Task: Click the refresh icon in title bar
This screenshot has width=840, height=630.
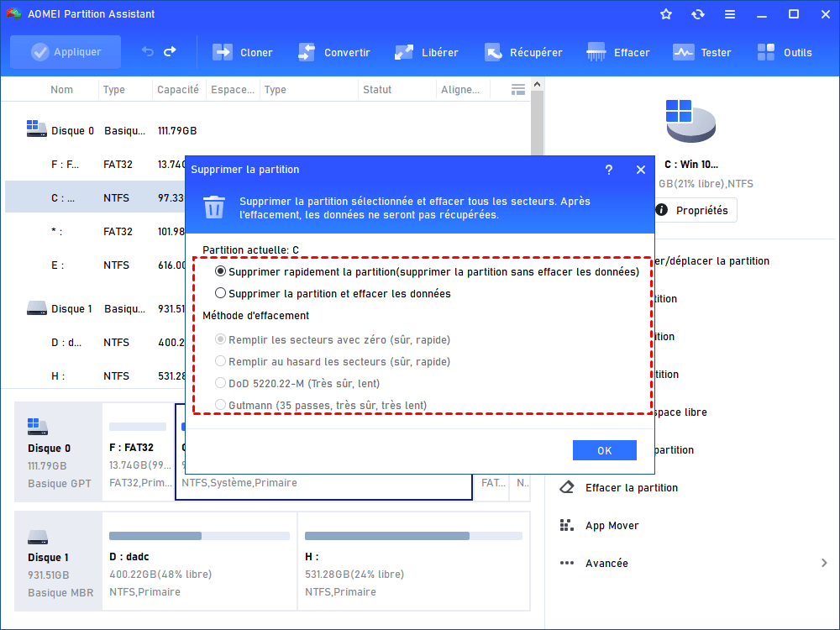Action: 697,14
